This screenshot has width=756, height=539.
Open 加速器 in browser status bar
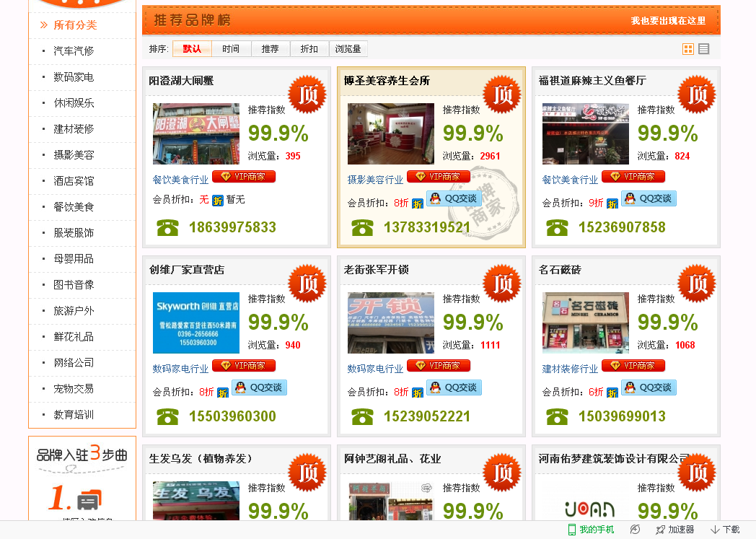[675, 530]
